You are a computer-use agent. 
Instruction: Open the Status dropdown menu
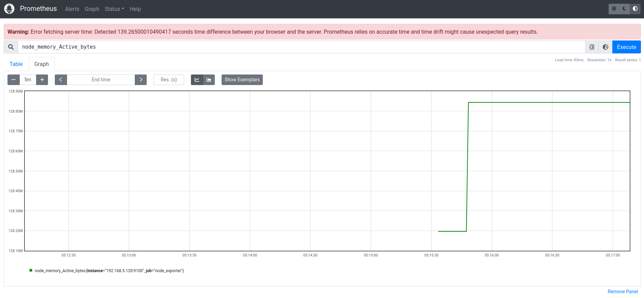(x=114, y=9)
